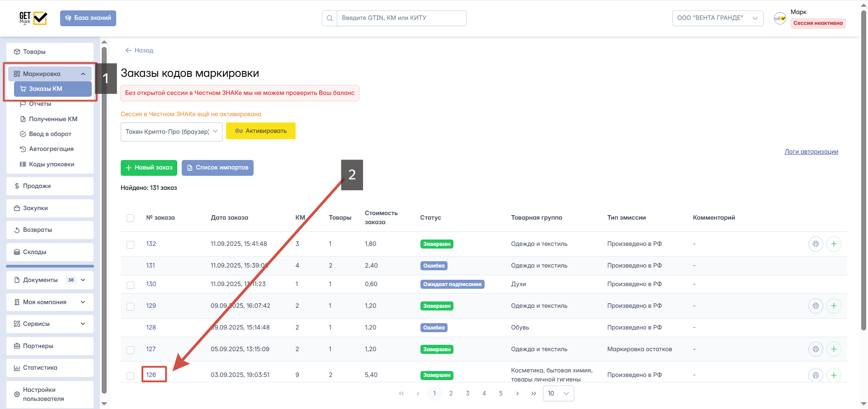This screenshot has width=868, height=409.
Task: Click print icon for order 129
Action: 816,306
